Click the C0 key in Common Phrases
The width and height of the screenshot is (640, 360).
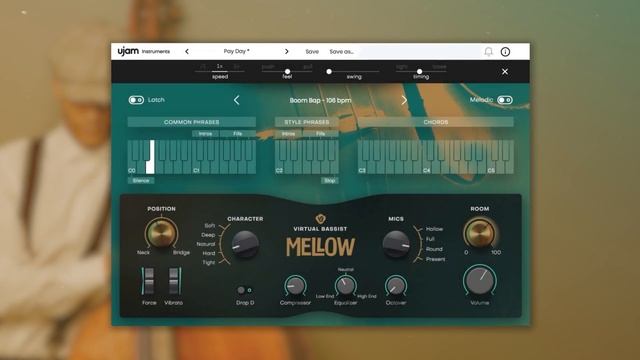(x=132, y=167)
